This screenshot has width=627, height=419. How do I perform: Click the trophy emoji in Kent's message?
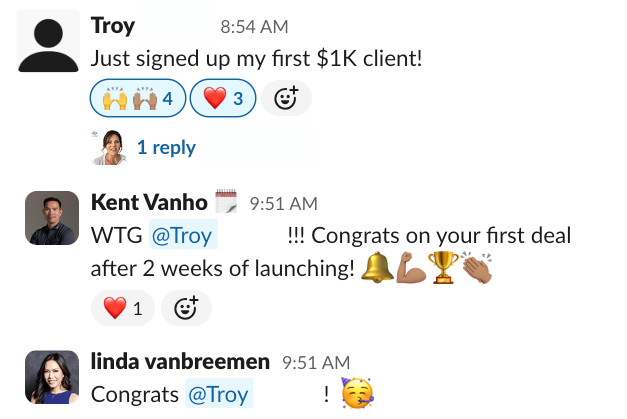[x=443, y=267]
